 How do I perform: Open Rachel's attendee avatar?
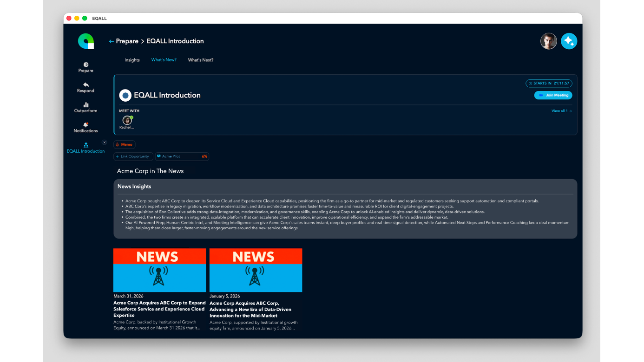click(x=127, y=120)
